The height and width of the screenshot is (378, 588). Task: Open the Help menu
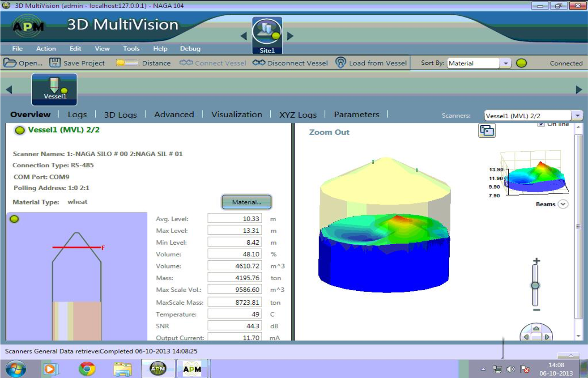160,48
